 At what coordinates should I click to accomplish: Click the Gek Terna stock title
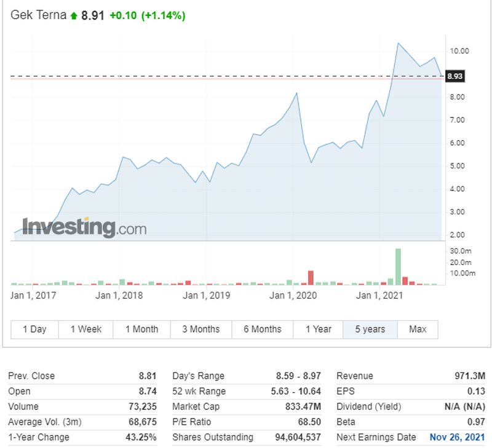click(x=38, y=15)
